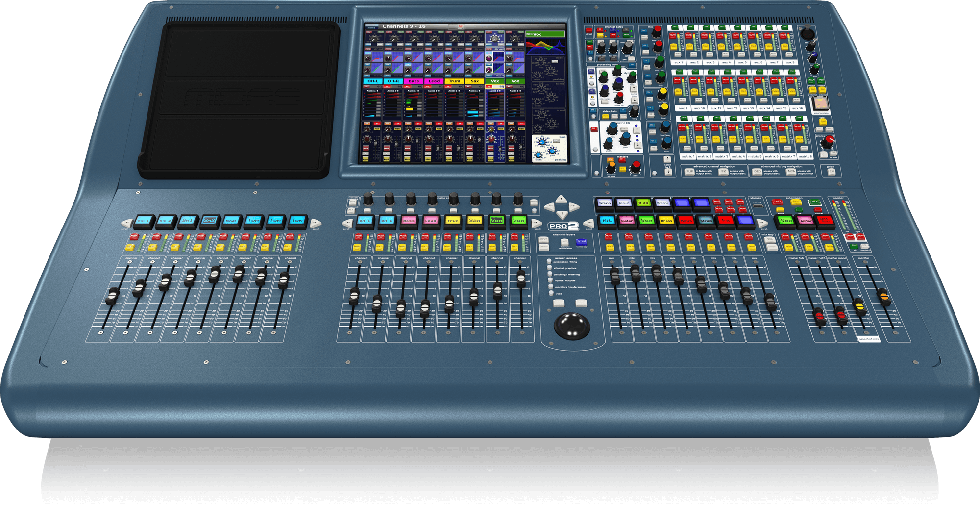Move the master mono fader
This screenshot has height=506, width=980.
click(x=860, y=306)
